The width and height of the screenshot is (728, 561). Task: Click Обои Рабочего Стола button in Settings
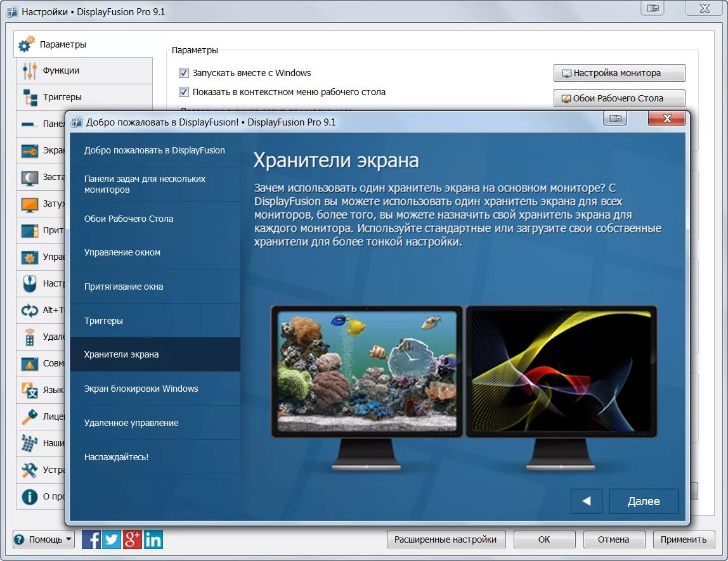click(619, 98)
